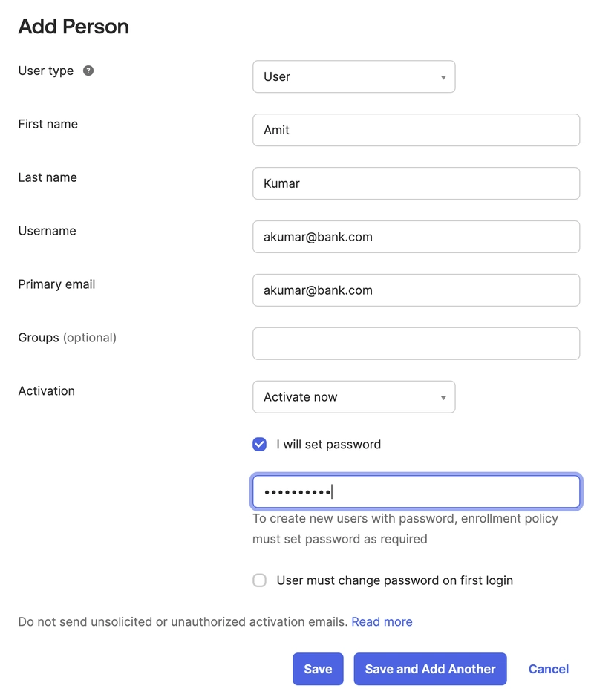Image resolution: width=594 pixels, height=700 pixels.
Task: Click the User type help question-mark icon
Action: (88, 71)
